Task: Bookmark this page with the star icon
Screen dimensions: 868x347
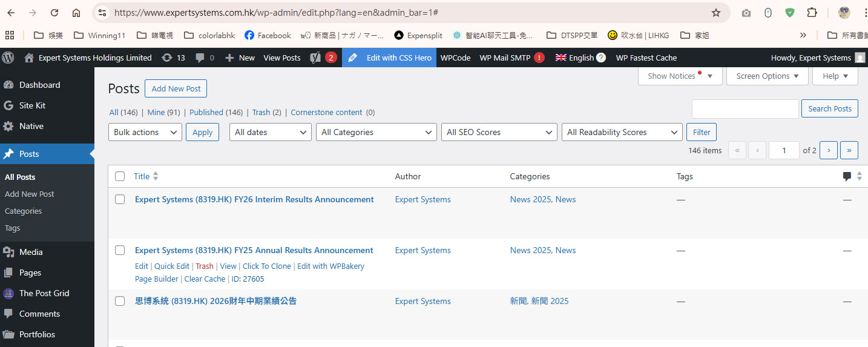Action: click(x=716, y=13)
